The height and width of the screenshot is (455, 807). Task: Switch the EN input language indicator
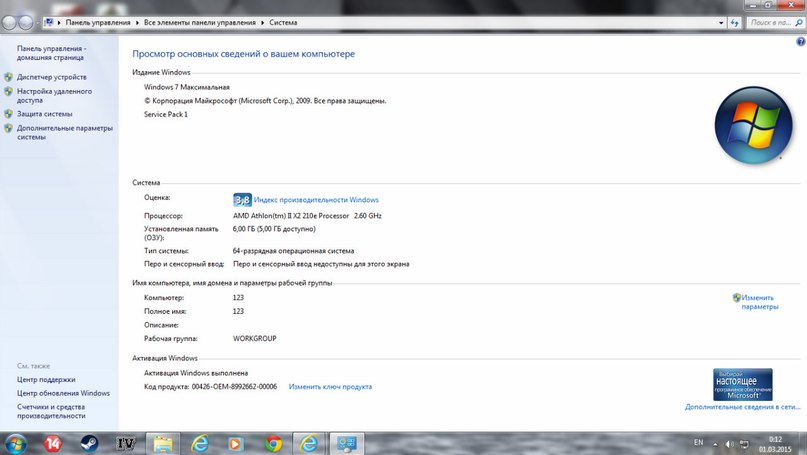click(698, 443)
